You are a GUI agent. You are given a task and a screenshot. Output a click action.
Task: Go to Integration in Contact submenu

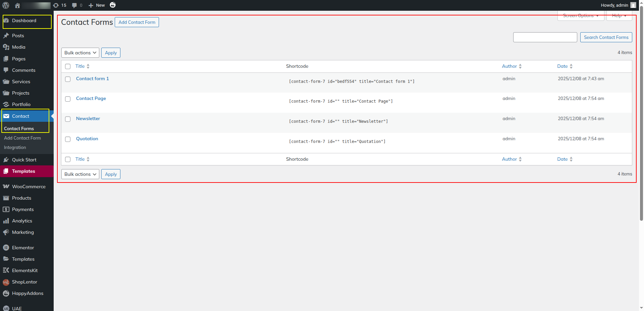pos(15,147)
